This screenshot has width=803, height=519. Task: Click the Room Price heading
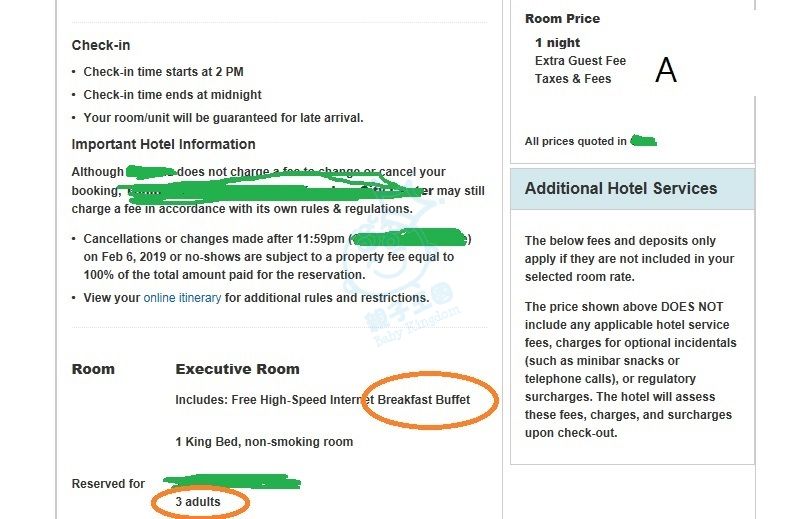click(x=562, y=19)
